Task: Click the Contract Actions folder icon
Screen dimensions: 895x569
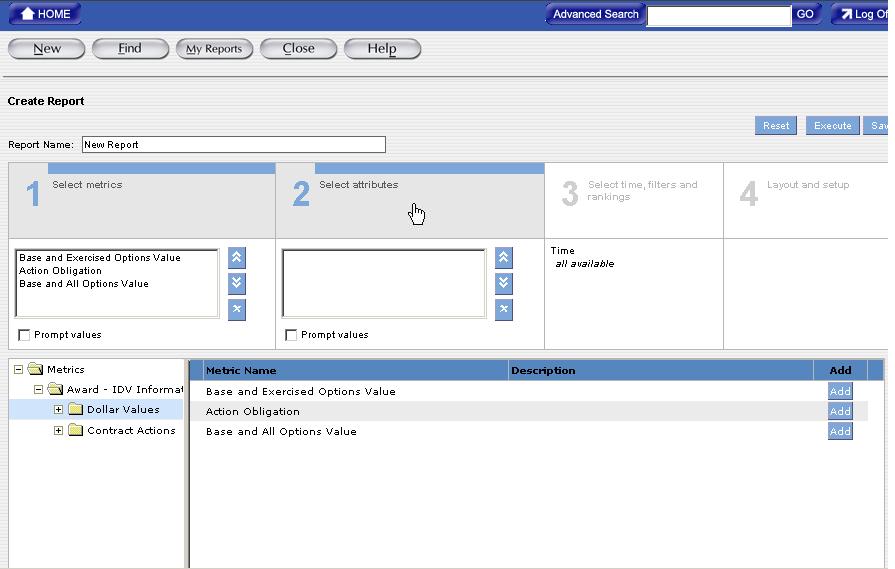Action: click(75, 430)
